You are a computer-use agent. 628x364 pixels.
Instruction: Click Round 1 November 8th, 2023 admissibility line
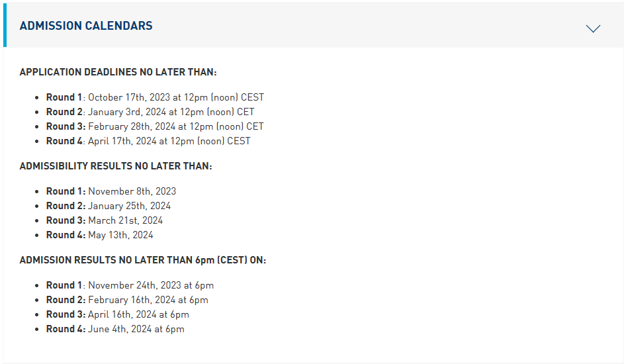point(111,191)
